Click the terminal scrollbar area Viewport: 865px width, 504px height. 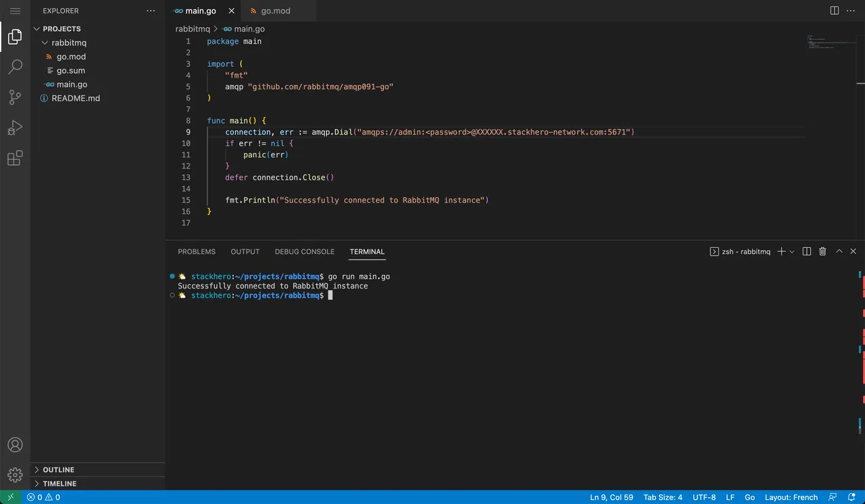pos(860,351)
